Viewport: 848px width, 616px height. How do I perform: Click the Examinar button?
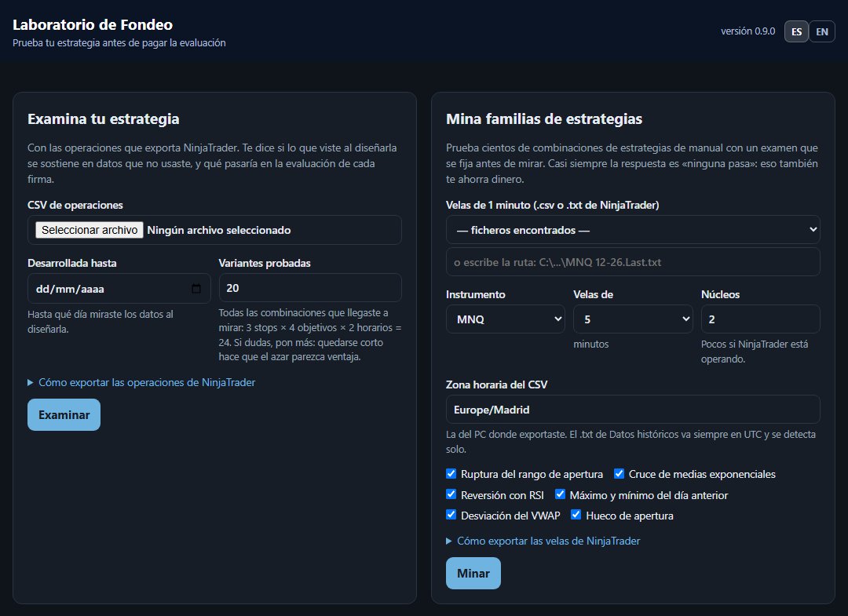click(64, 414)
